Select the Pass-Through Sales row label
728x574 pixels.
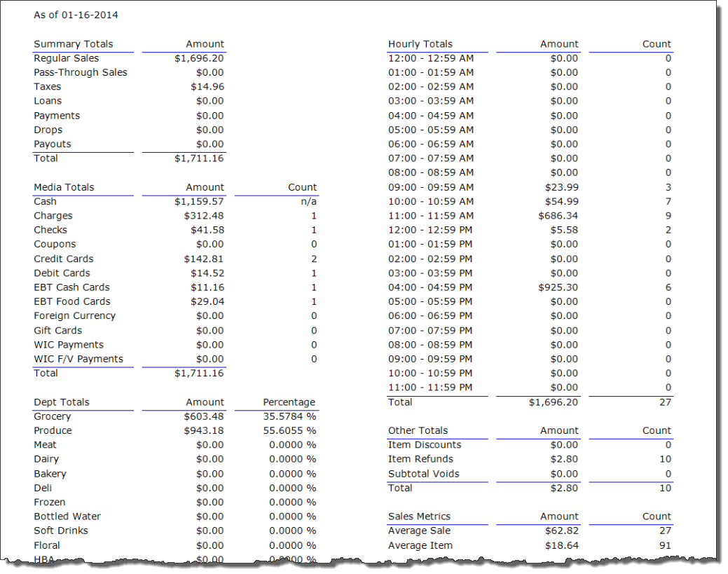pyautogui.click(x=81, y=72)
